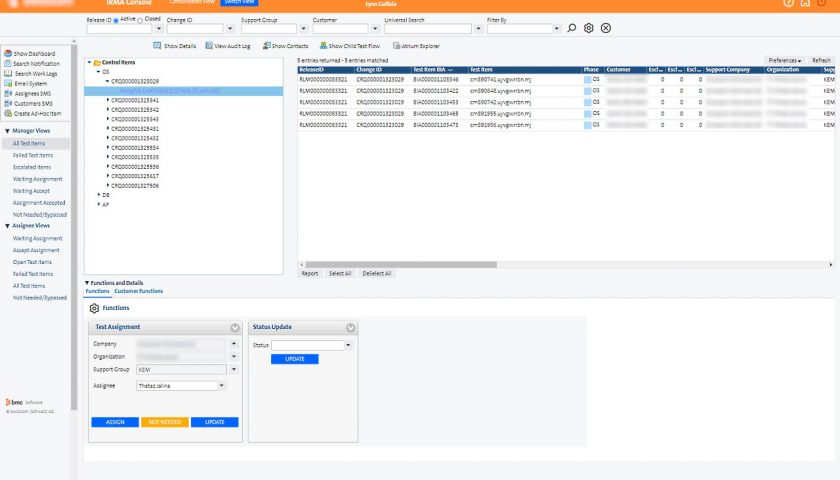Screen dimensions: 840x480
Task: Switch to the Customer Functions tab
Action: point(138,291)
